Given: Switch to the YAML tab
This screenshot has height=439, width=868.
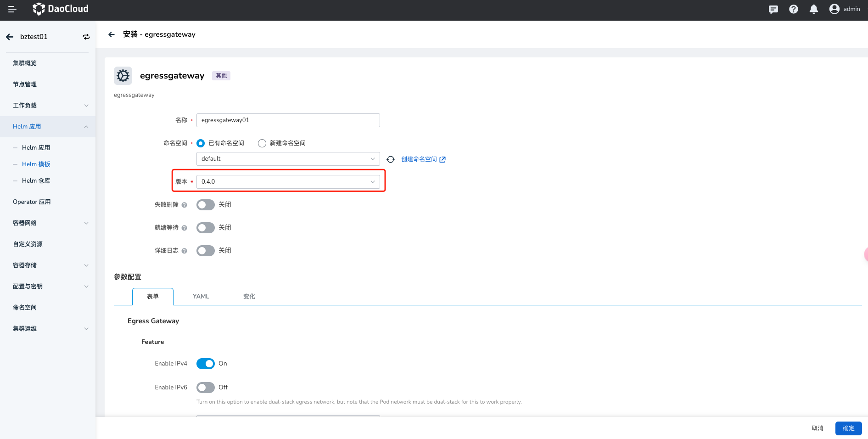Looking at the screenshot, I should point(201,297).
